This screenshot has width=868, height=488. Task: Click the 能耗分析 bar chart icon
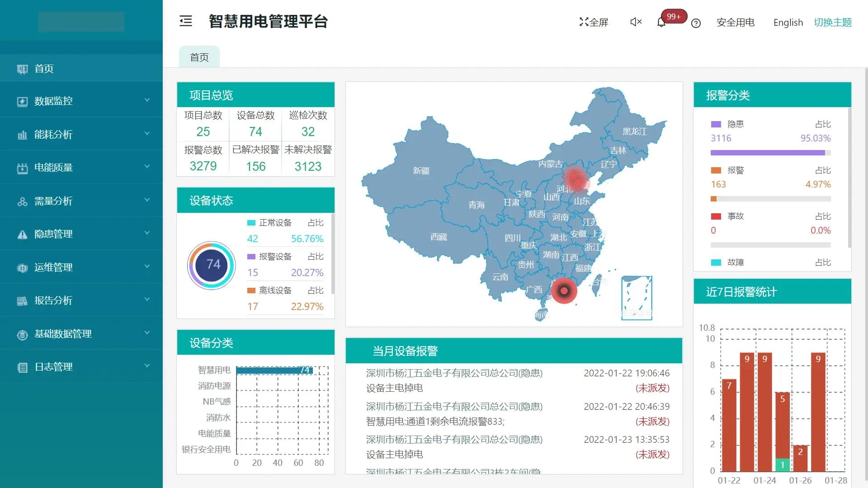pos(22,135)
